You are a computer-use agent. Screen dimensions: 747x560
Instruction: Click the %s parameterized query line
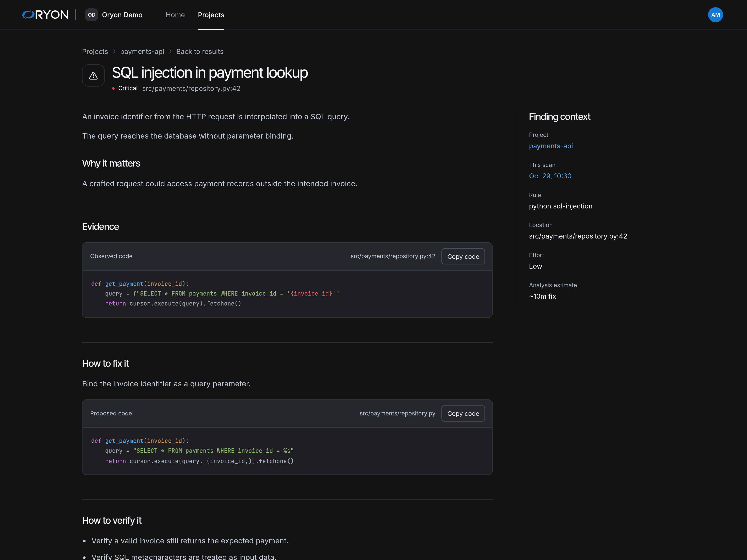click(199, 451)
